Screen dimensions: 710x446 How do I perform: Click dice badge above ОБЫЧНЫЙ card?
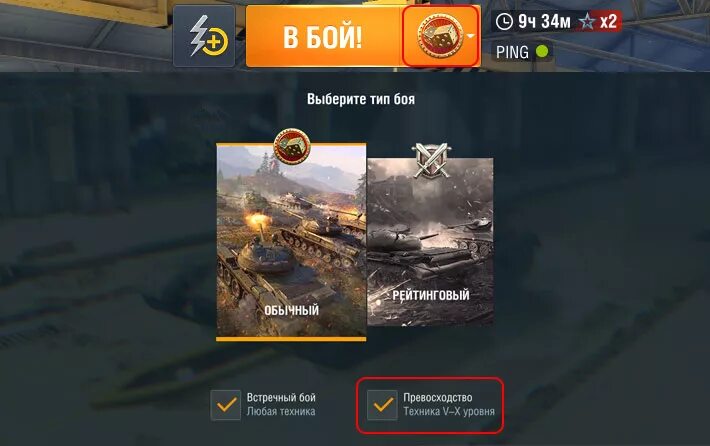(292, 146)
